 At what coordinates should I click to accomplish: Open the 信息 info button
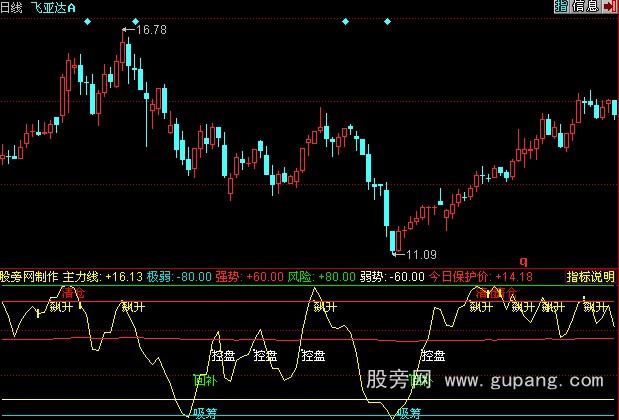click(x=585, y=6)
